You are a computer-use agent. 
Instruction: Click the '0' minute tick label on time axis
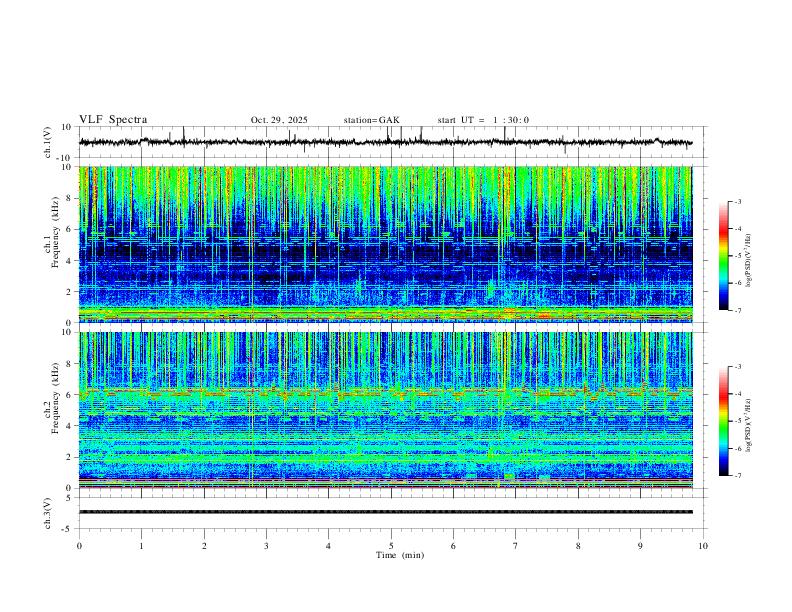pyautogui.click(x=79, y=546)
